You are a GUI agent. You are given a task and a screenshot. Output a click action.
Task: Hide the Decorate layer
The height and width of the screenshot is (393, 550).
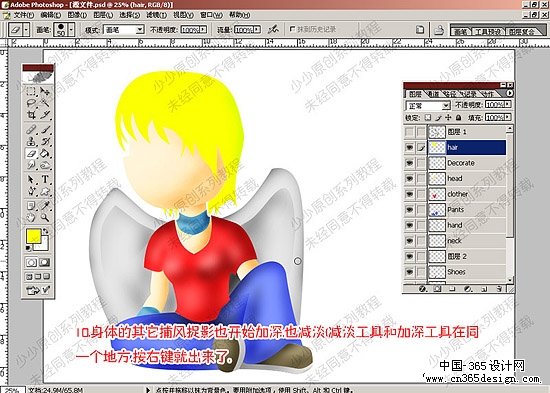409,163
